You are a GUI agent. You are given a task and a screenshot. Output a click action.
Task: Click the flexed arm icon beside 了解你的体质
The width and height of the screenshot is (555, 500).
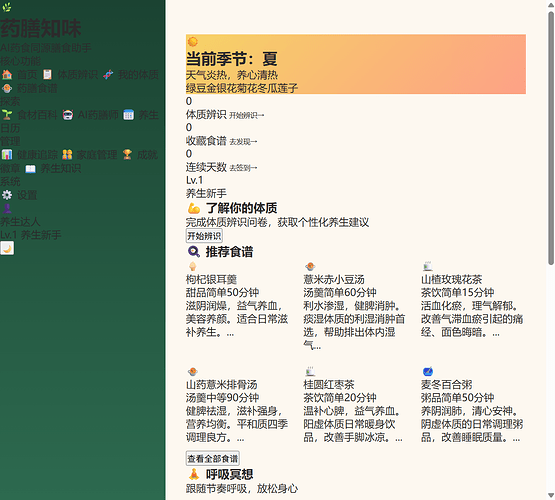(194, 208)
